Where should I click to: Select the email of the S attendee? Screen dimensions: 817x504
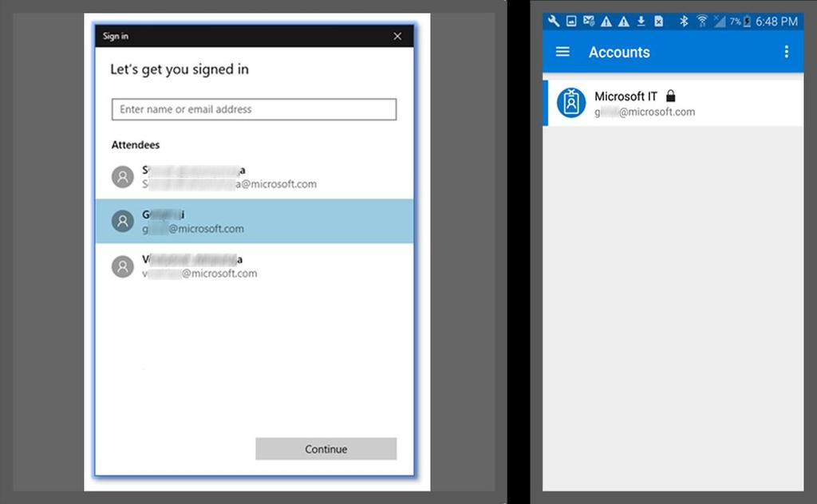229,183
